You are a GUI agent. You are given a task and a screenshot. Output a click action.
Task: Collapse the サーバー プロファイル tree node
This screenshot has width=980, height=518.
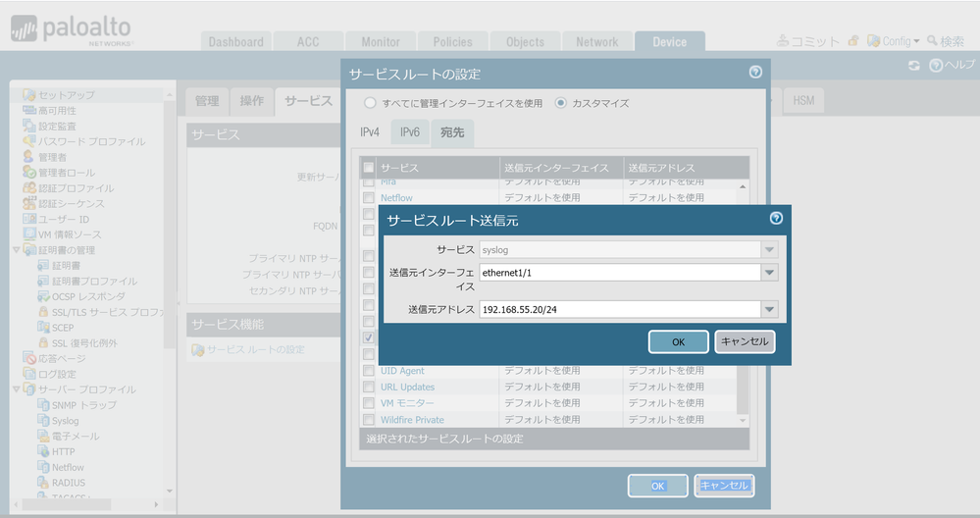[17, 389]
